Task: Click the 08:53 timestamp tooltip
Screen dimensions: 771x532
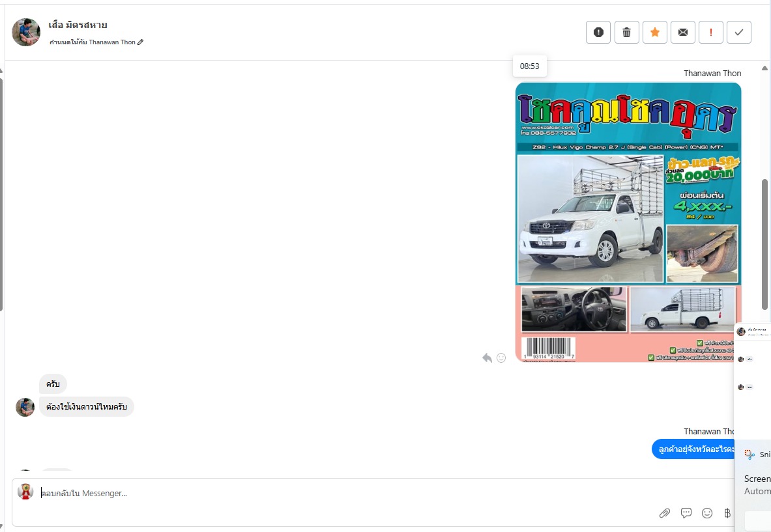Action: (x=530, y=66)
